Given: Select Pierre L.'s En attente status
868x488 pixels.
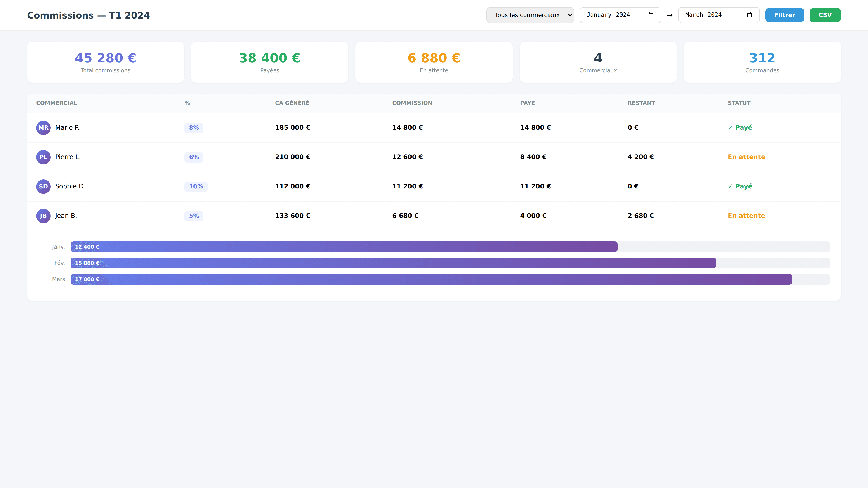Looking at the screenshot, I should tap(746, 157).
